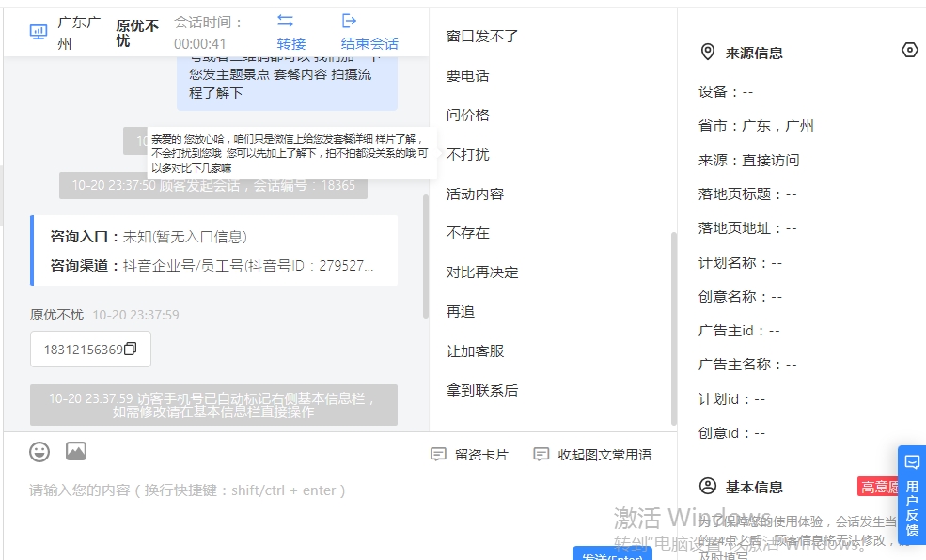Click the person icon beside 基本信息
Image resolution: width=926 pixels, height=560 pixels.
pos(708,486)
